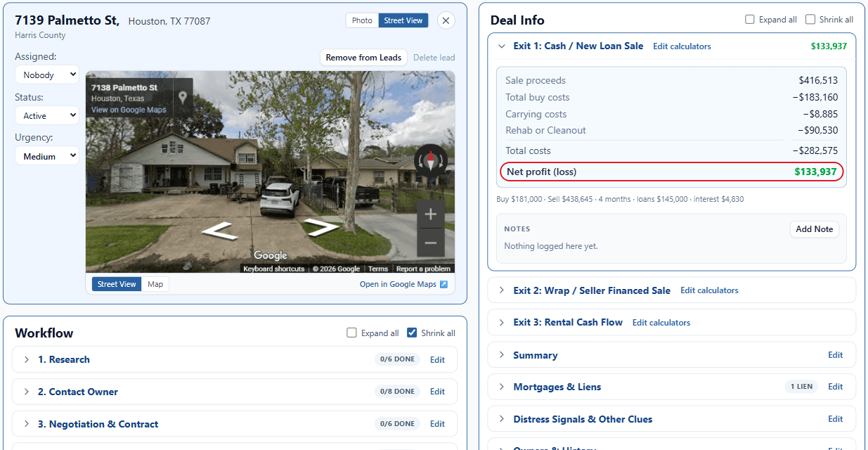
Task: Open Edit calculators for Exit 3
Action: (x=661, y=323)
